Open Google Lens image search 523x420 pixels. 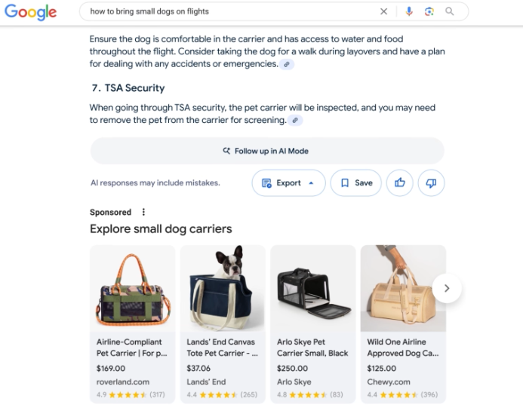tap(429, 11)
